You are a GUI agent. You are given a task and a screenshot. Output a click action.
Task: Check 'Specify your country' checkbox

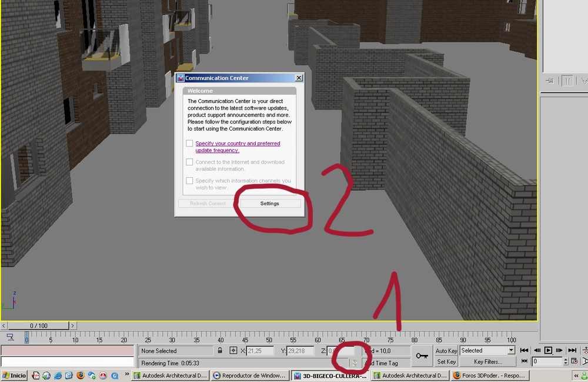[189, 144]
